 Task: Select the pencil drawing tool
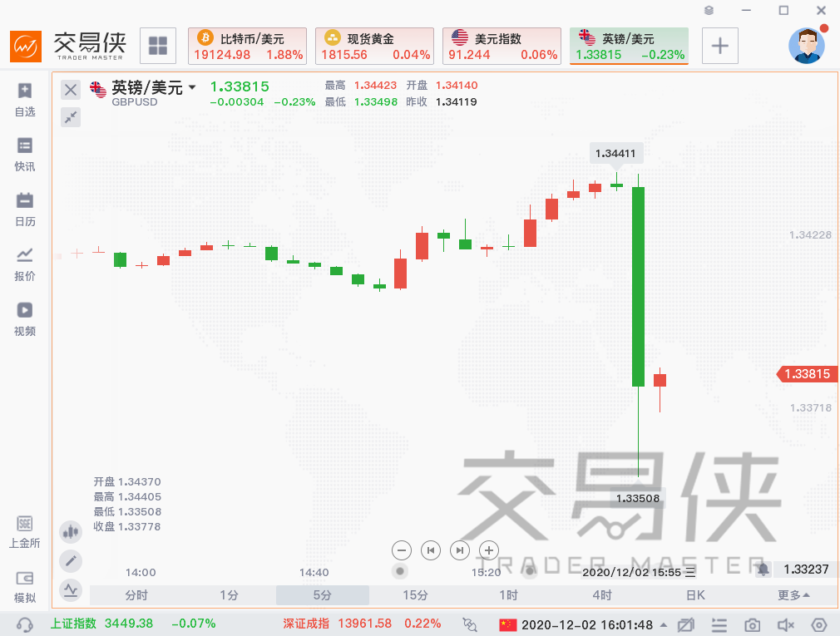coord(71,561)
